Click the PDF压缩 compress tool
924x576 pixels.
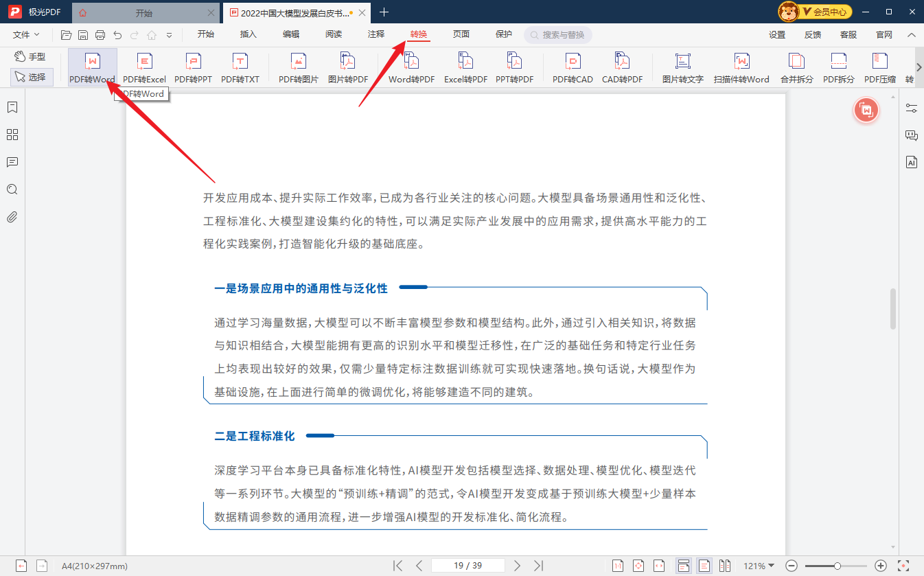(x=879, y=68)
